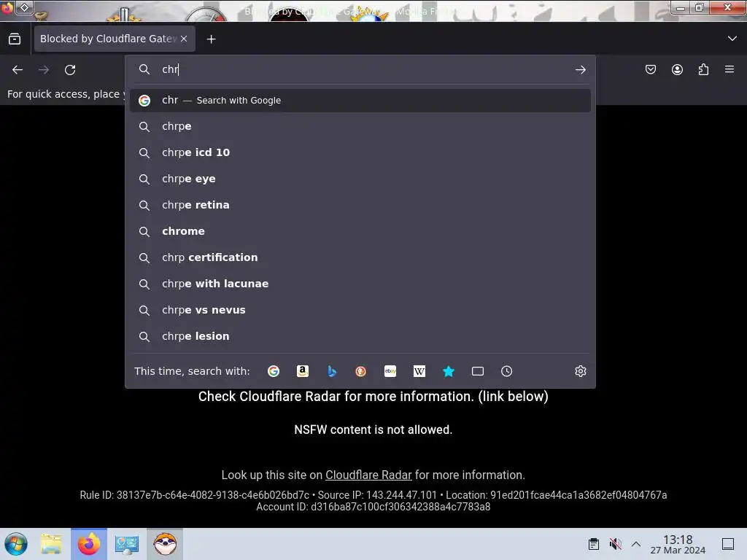The height and width of the screenshot is (560, 747).
Task: Click 'NSFW content is not allowed.' text
Action: click(x=373, y=429)
